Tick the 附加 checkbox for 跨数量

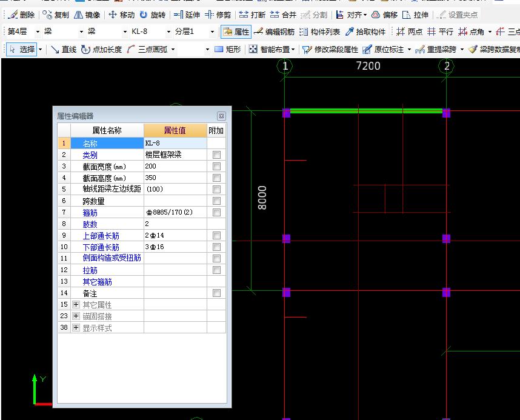(x=216, y=201)
